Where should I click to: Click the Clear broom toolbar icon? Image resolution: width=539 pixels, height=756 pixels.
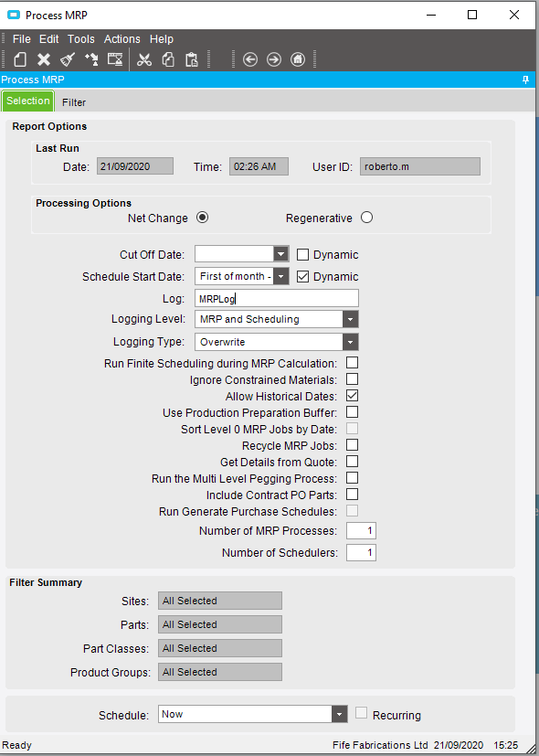(x=68, y=59)
